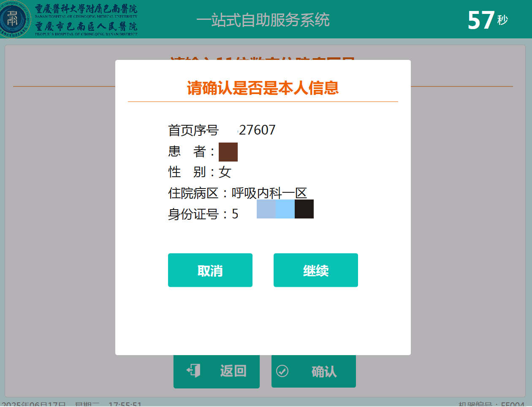Screen dimensions: 532x407
Task: Click the 性别：女 line
Action: [x=200, y=172]
